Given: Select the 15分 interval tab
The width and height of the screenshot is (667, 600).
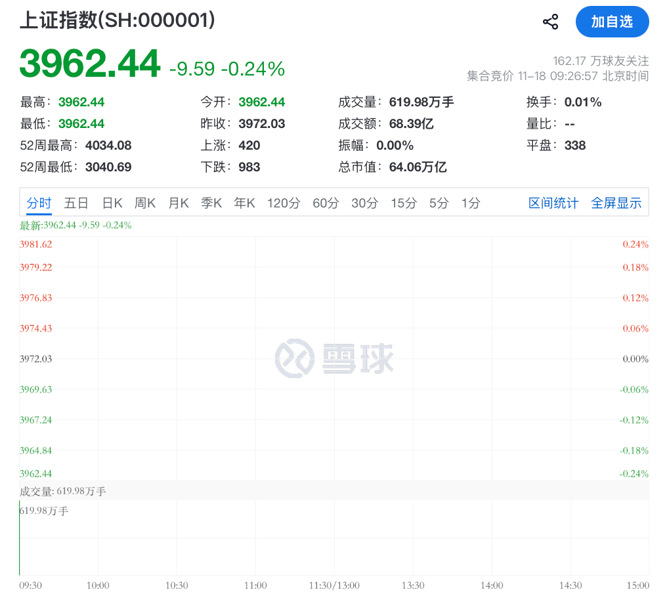Looking at the screenshot, I should coord(403,203).
